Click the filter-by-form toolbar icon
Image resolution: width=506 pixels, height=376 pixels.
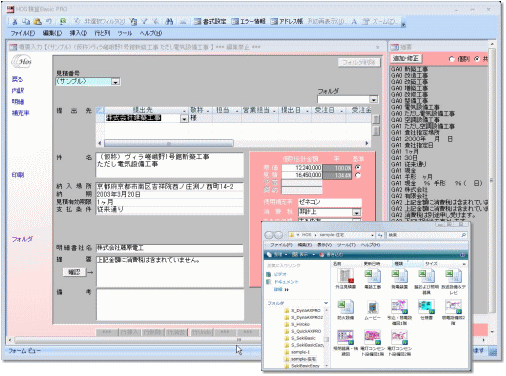point(133,22)
